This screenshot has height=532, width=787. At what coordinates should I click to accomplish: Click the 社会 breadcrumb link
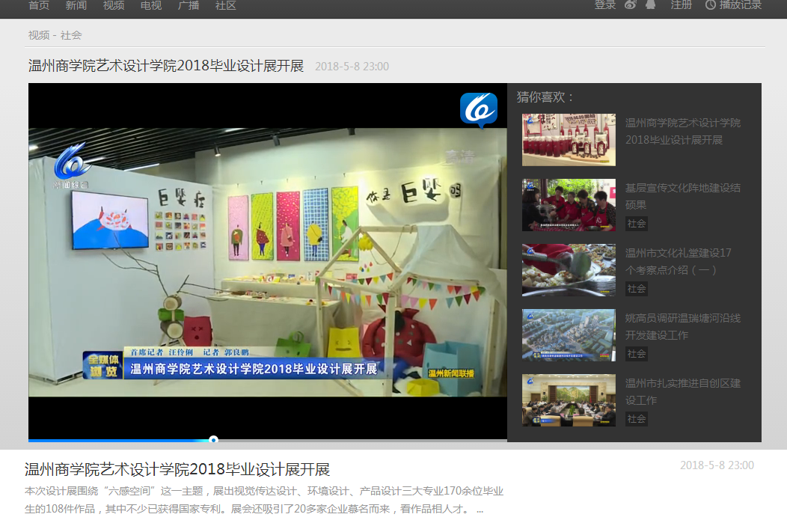[x=71, y=35]
